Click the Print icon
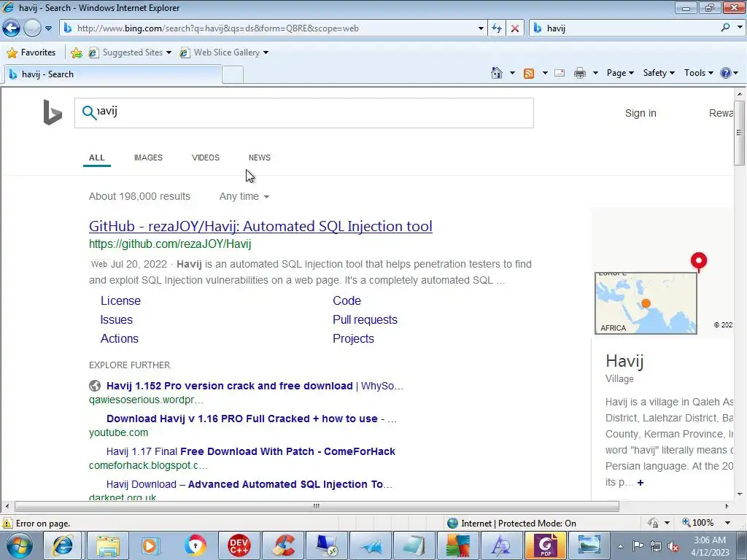The image size is (747, 560). [580, 73]
